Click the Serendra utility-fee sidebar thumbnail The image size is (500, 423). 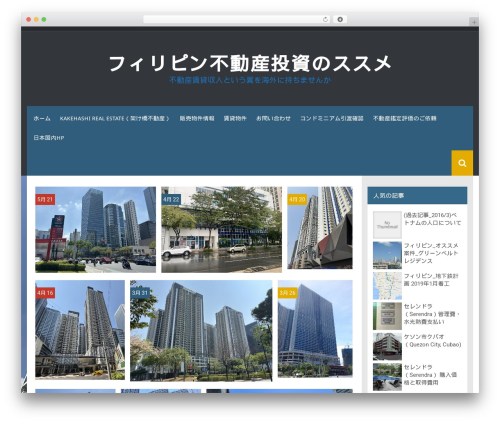[387, 316]
